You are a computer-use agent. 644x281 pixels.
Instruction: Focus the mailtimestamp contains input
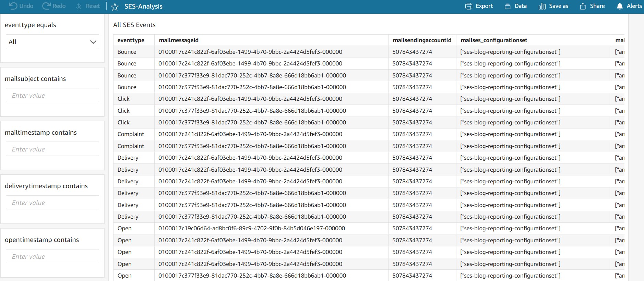[52, 149]
